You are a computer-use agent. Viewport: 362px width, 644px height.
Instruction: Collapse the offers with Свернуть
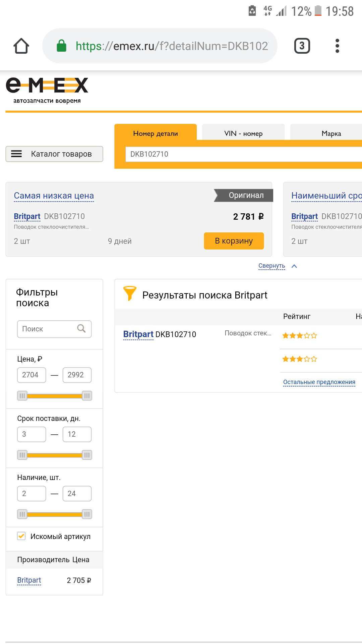(272, 266)
